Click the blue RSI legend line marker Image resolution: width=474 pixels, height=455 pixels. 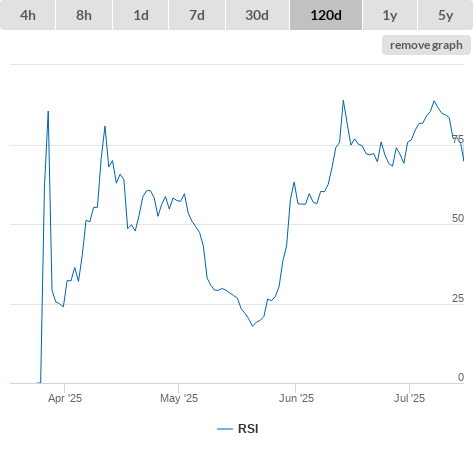click(225, 429)
